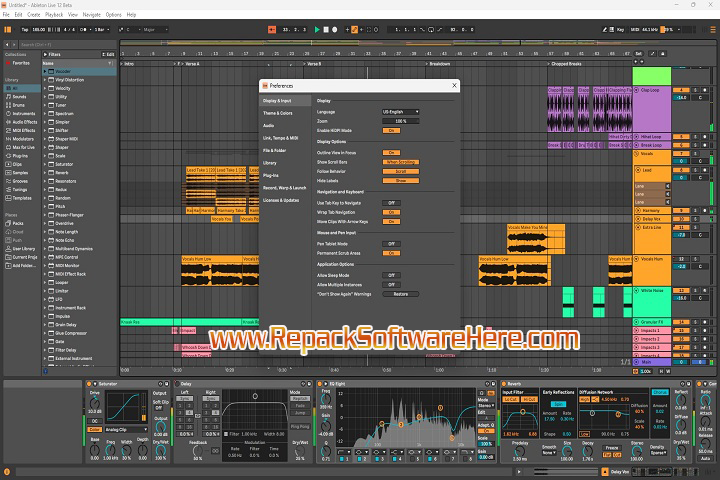Image resolution: width=720 pixels, height=480 pixels.
Task: Close the Preferences dialog
Action: click(x=454, y=85)
